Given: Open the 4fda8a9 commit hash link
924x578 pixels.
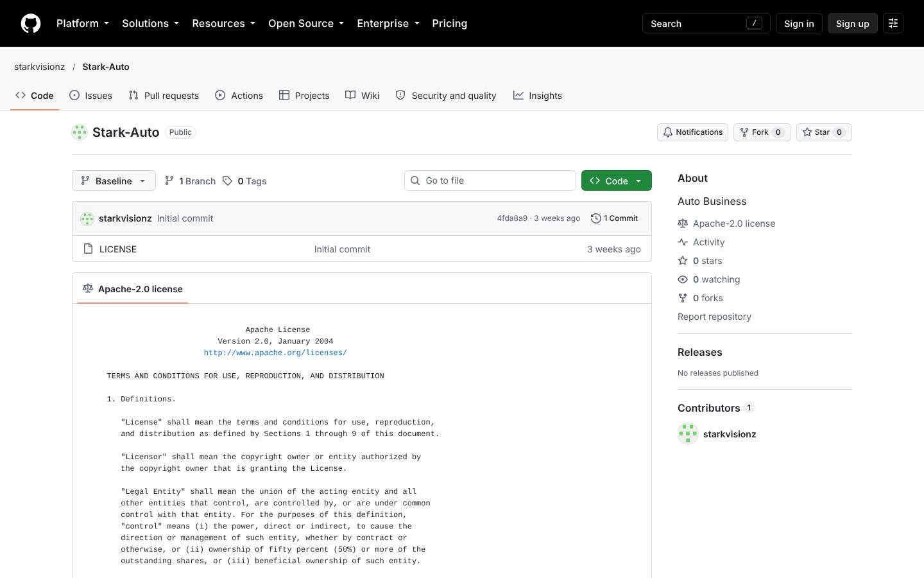Looking at the screenshot, I should 512,218.
